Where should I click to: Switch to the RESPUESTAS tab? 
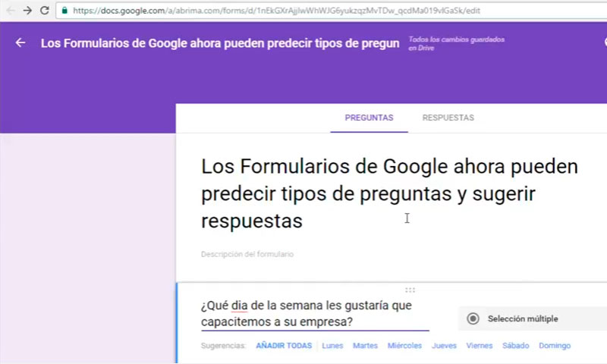click(x=448, y=118)
